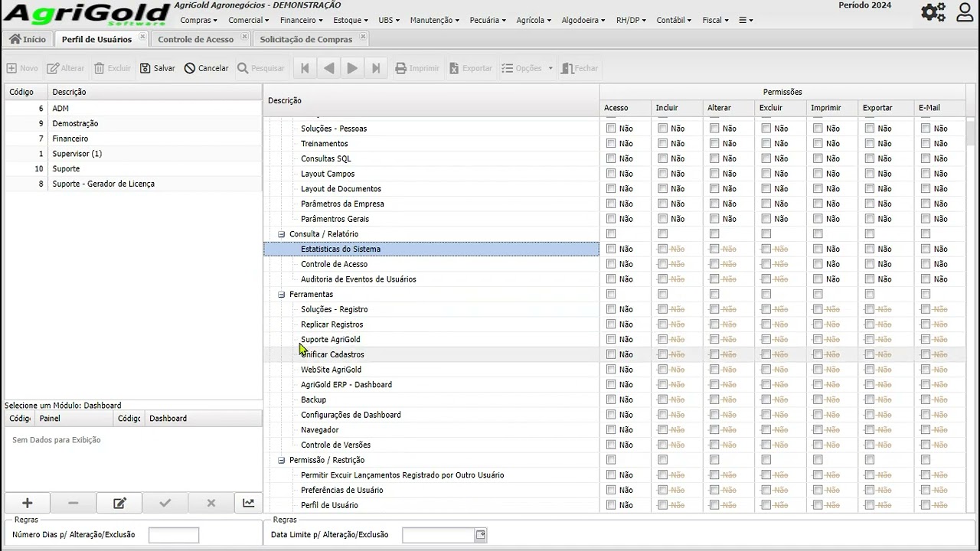The image size is (980, 551).
Task: Open the Financeiro dropdown menu
Action: point(301,20)
